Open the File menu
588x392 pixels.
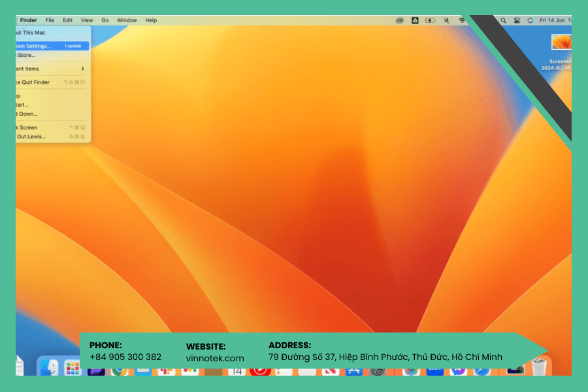pos(50,20)
